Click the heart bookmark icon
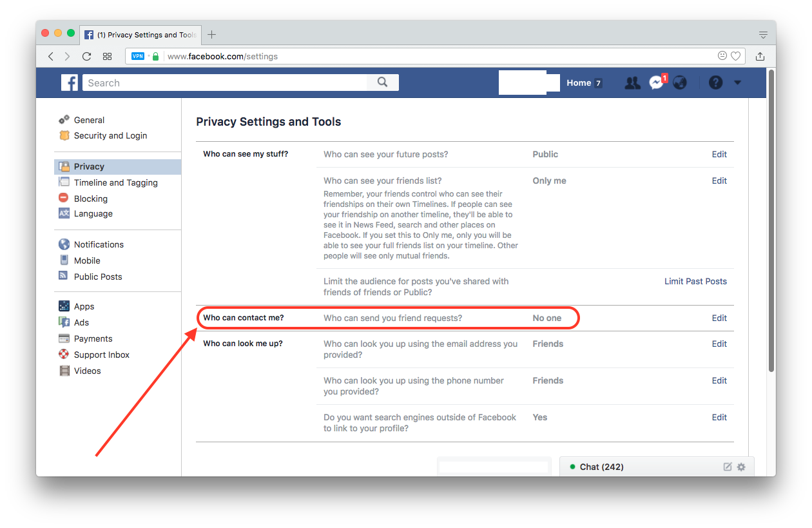The image size is (812, 528). coord(735,56)
